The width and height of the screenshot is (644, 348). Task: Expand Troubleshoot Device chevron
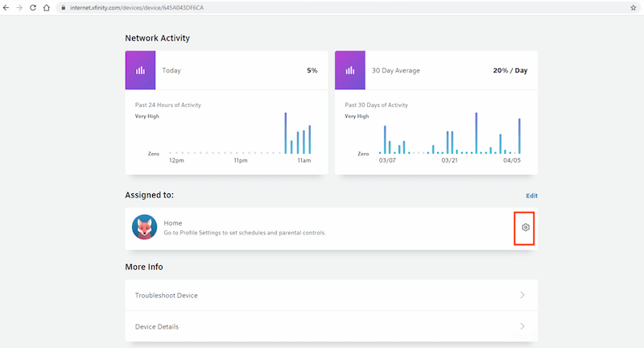(522, 295)
